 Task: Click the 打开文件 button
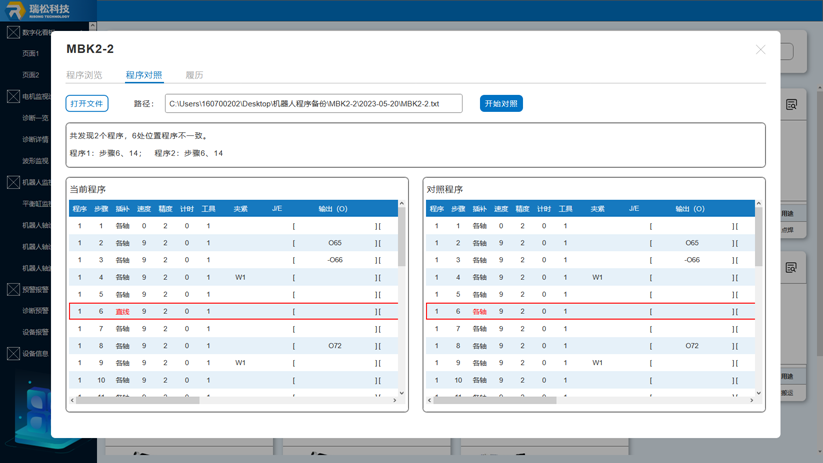click(87, 103)
